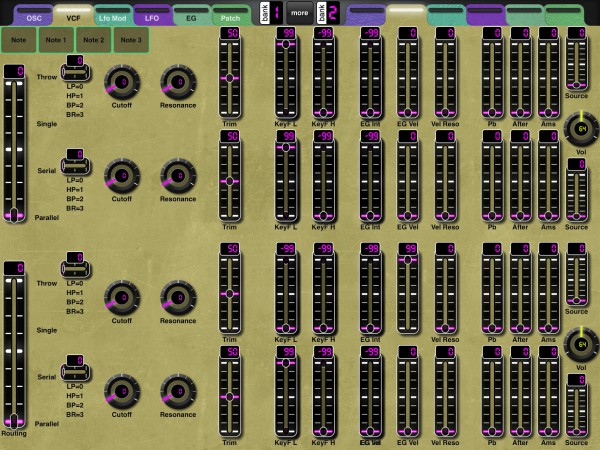This screenshot has height=450, width=600.
Task: Click the Ams slider handle in the bottom row
Action: click(x=548, y=431)
